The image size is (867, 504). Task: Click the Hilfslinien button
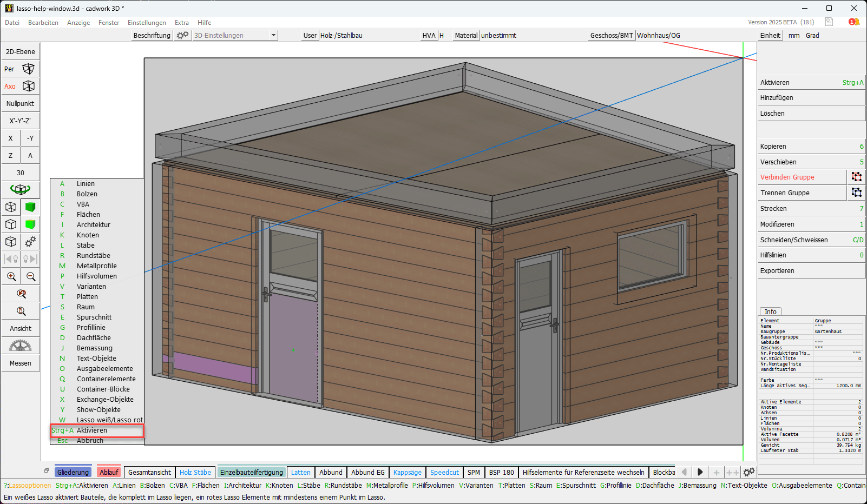click(812, 255)
